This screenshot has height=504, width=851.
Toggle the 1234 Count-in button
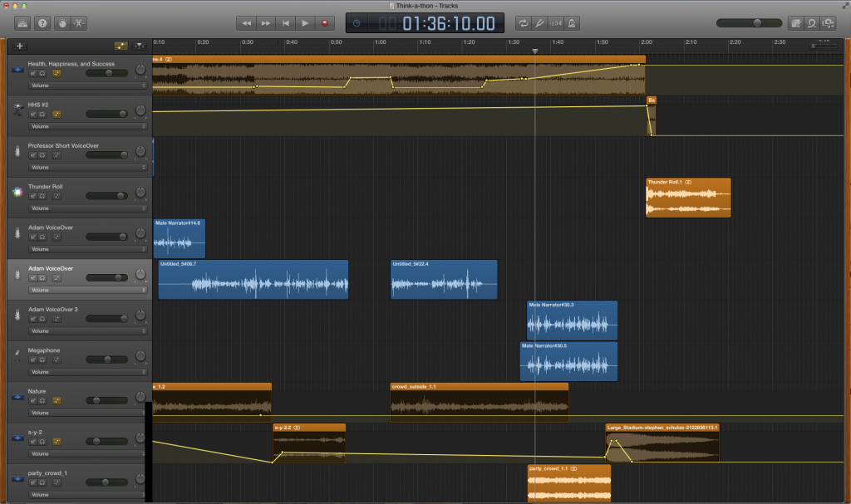(x=555, y=23)
